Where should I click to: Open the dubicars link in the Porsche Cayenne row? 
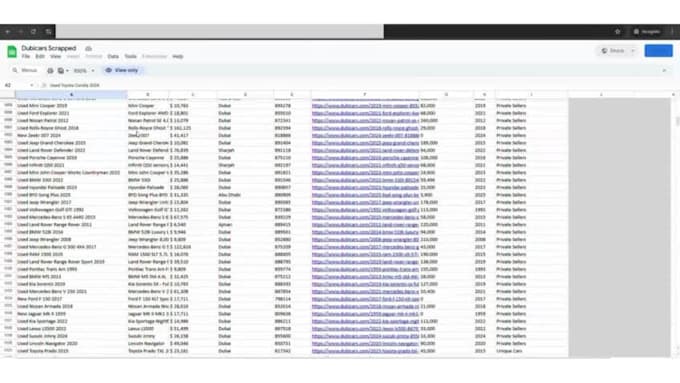point(365,158)
